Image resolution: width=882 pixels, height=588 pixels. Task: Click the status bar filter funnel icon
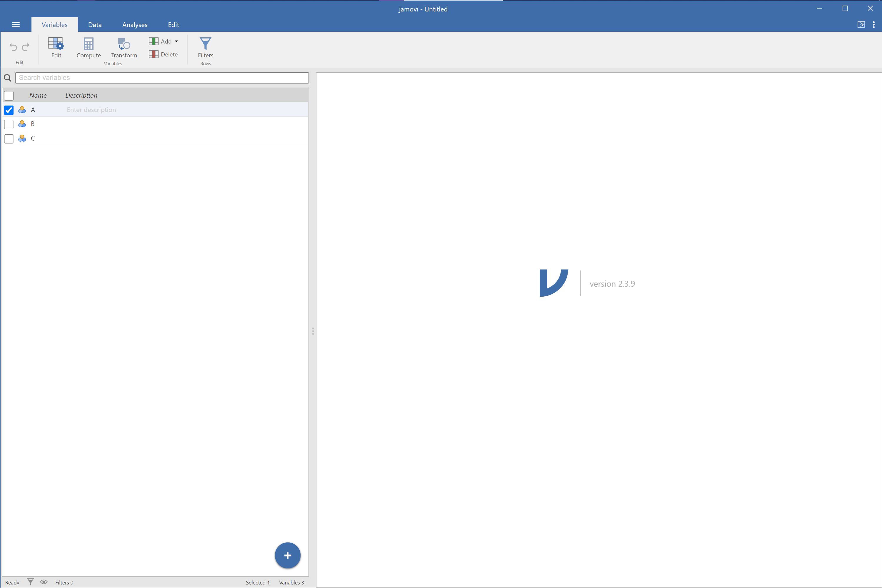(x=31, y=582)
